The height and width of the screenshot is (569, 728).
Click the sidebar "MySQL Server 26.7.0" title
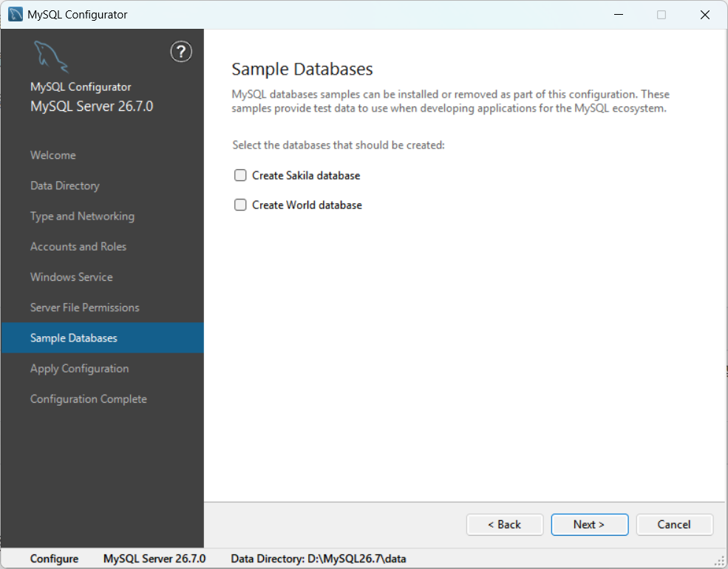92,106
